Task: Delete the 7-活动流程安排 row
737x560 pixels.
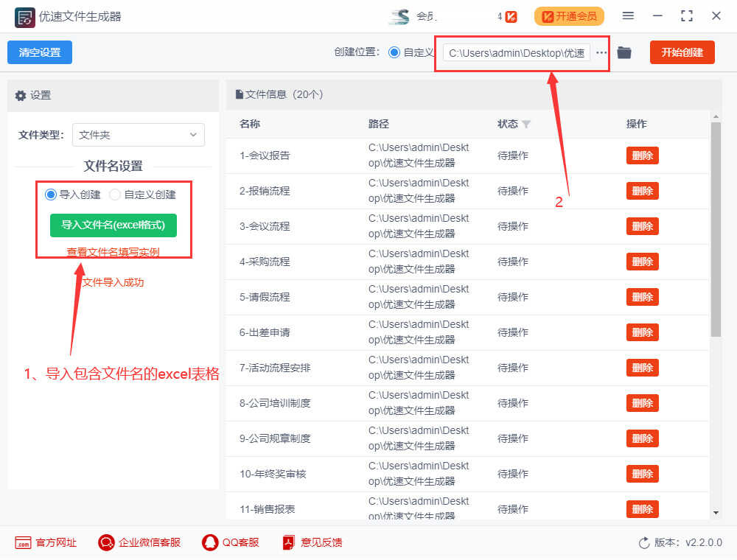Action: 642,368
